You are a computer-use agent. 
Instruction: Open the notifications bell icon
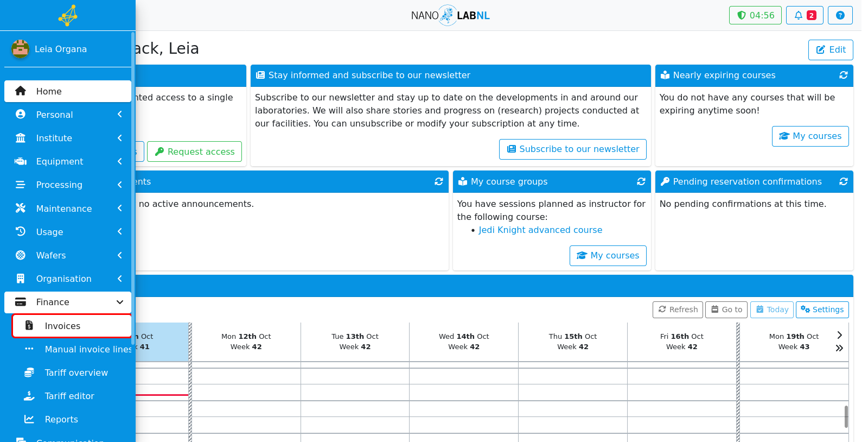coord(805,15)
